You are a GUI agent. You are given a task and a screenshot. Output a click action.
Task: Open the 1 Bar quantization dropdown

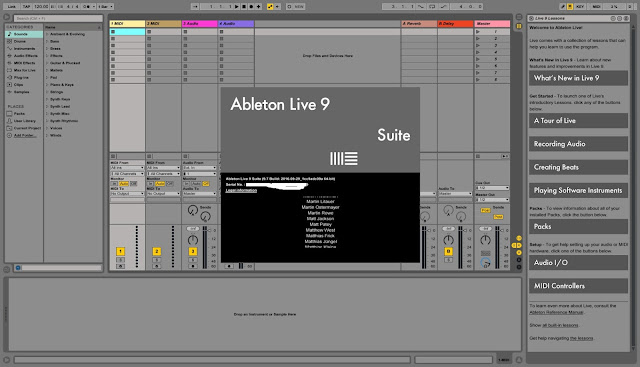pos(105,7)
